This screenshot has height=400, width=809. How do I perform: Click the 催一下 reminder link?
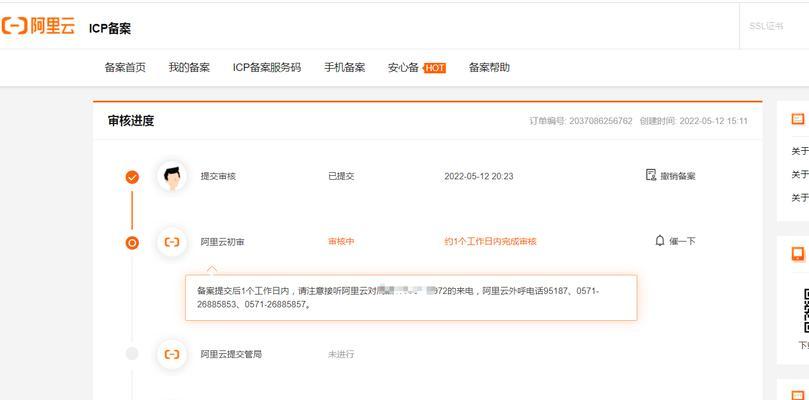coord(682,241)
